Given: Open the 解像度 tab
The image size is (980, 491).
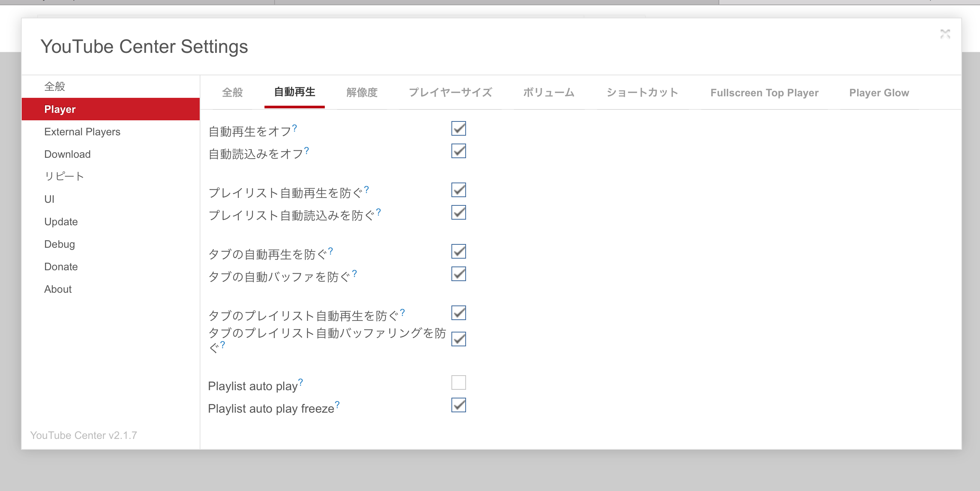Looking at the screenshot, I should 362,93.
